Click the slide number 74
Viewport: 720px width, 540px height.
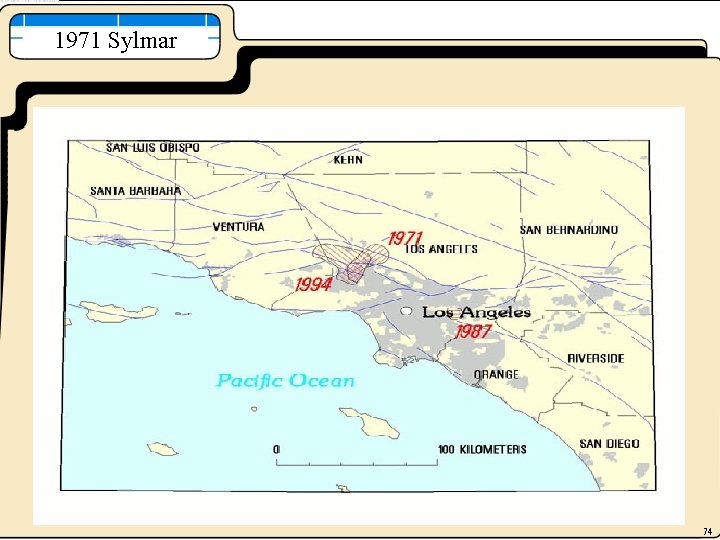[708, 532]
